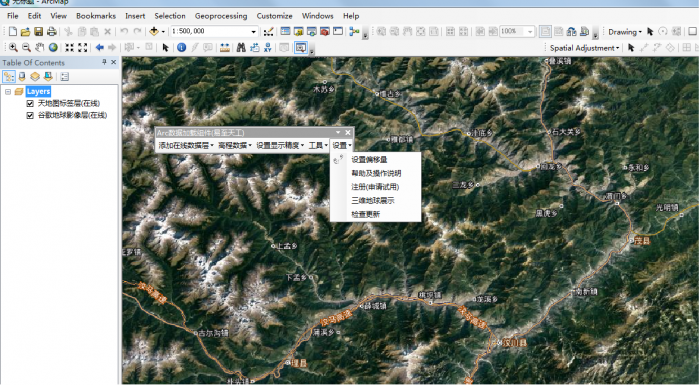Open the map scale 1:500,000 dropdown

254,31
